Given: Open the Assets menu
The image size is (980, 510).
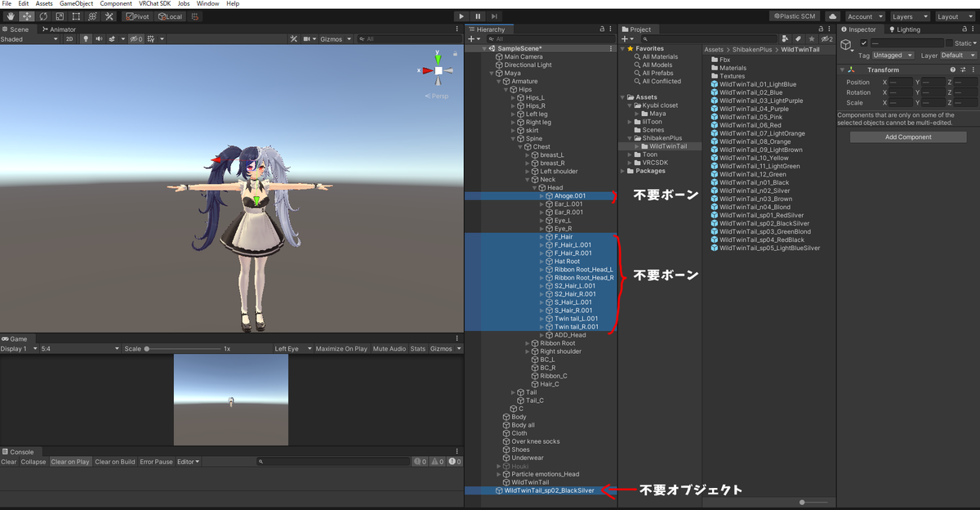Looking at the screenshot, I should pyautogui.click(x=44, y=4).
